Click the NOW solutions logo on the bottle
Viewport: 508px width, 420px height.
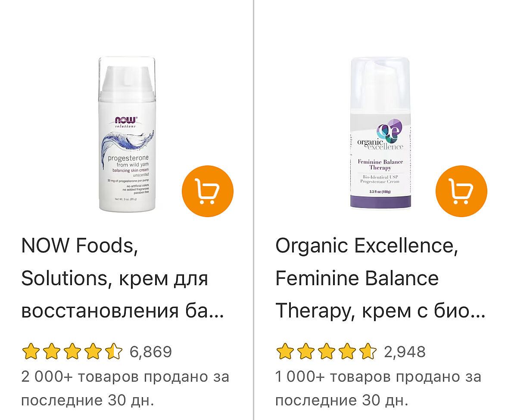coord(126,122)
